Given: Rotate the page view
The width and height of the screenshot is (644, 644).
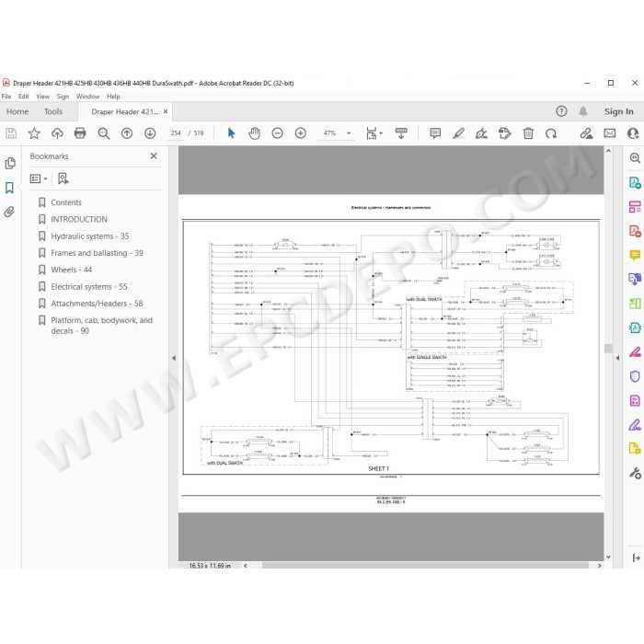Looking at the screenshot, I should (551, 133).
